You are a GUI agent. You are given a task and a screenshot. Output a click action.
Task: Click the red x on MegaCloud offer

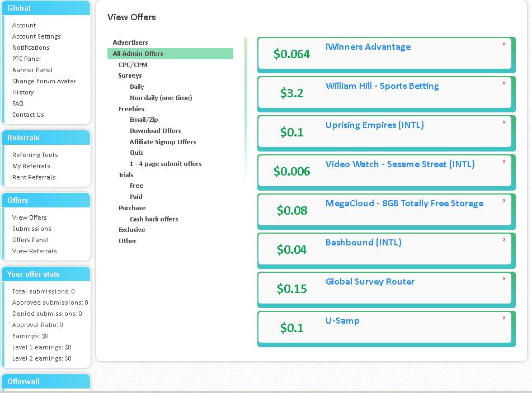(x=504, y=201)
